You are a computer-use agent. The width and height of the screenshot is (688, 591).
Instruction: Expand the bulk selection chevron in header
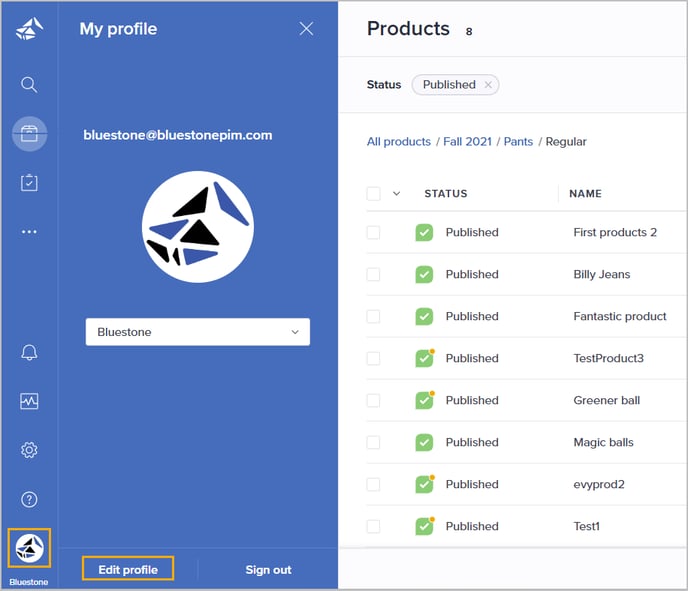pyautogui.click(x=396, y=194)
